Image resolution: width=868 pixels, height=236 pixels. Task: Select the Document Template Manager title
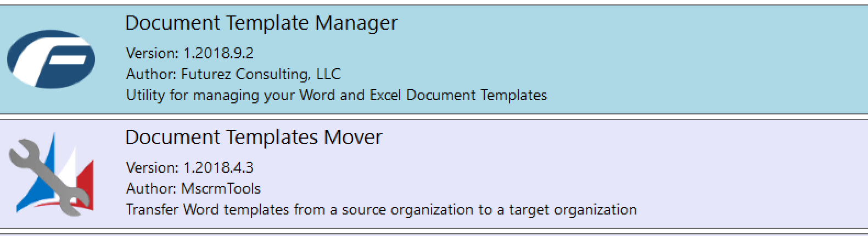tap(261, 23)
